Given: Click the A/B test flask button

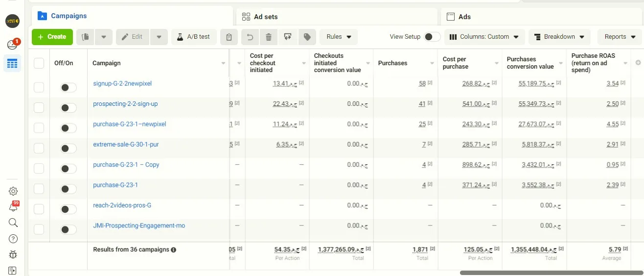Looking at the screenshot, I should pos(194,37).
